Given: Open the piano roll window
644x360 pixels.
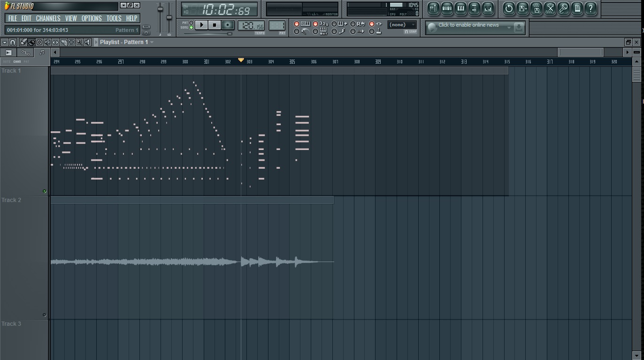Looking at the screenshot, I should pos(460,8).
